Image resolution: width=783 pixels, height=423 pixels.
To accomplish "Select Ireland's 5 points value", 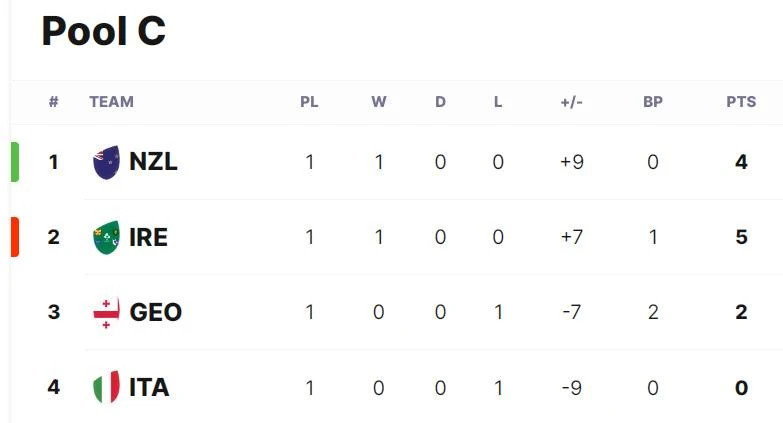I will (741, 237).
